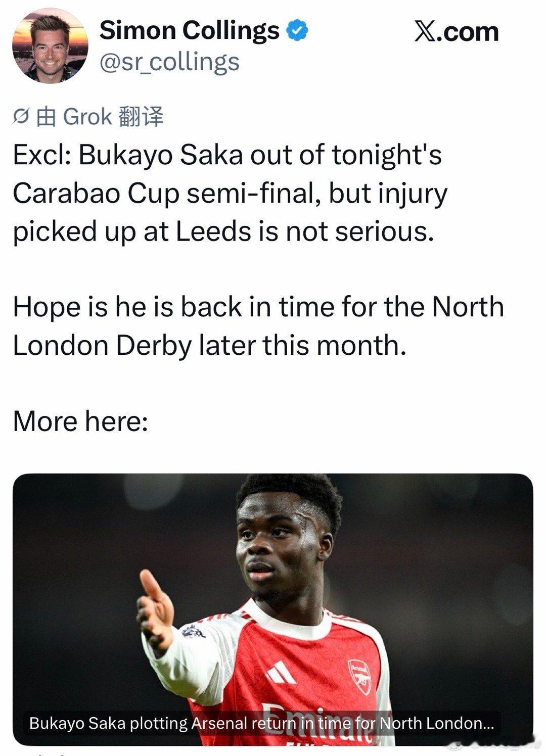Click the 'More here:' text
Screen dimensions: 546x756
tap(80, 421)
